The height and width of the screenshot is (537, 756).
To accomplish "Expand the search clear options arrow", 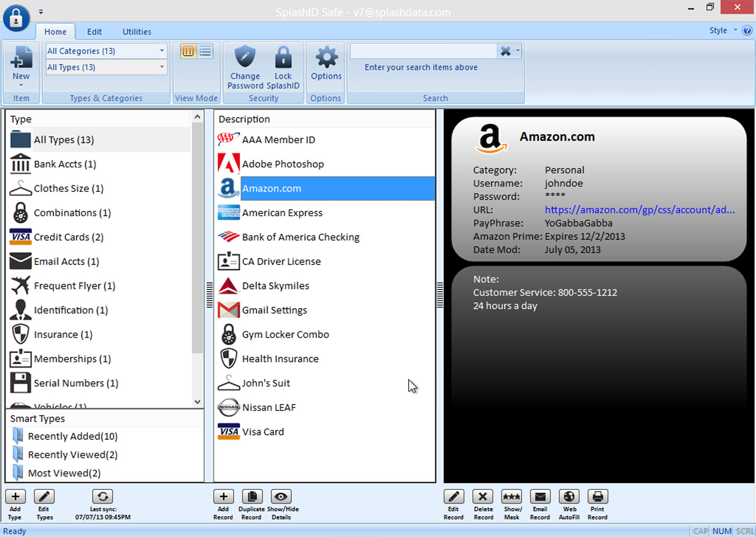I will point(518,51).
